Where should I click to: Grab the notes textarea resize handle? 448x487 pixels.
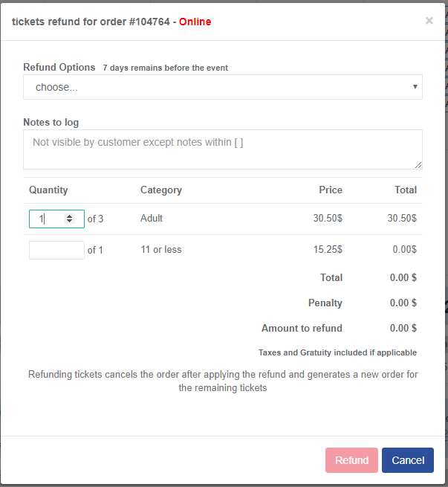pyautogui.click(x=418, y=165)
